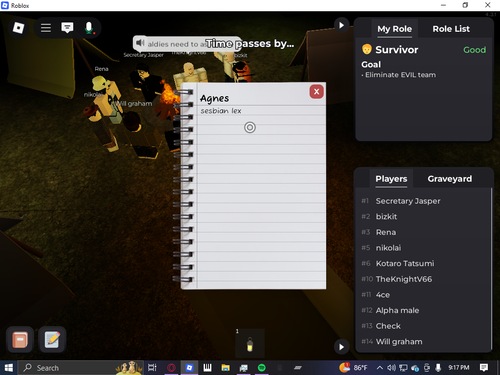Click the Good alignment label
Image resolution: width=500 pixels, height=375 pixels.
[x=474, y=50]
